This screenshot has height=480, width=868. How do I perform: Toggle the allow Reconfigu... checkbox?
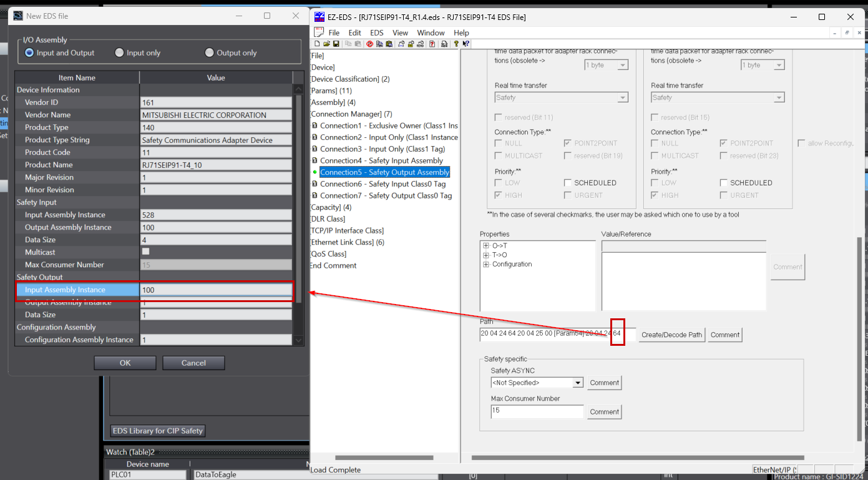tap(801, 144)
